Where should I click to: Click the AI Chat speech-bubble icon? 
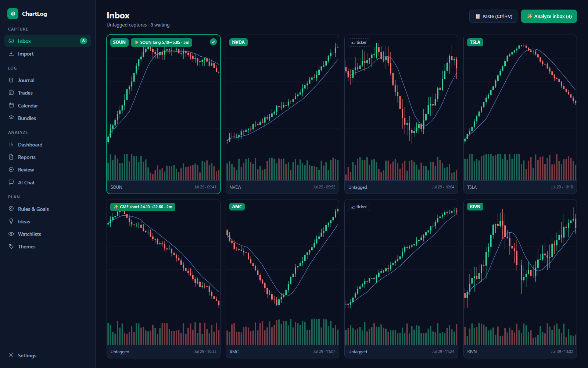point(11,182)
